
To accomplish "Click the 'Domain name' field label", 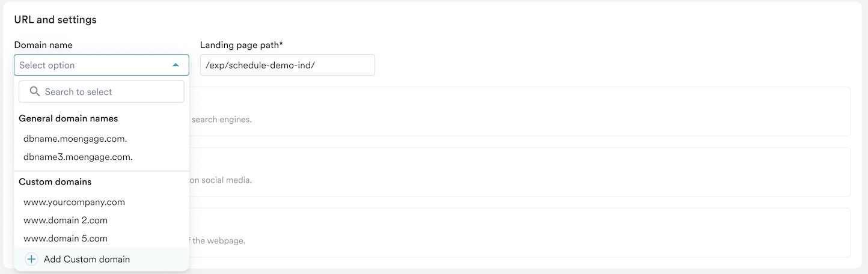I will coord(43,45).
